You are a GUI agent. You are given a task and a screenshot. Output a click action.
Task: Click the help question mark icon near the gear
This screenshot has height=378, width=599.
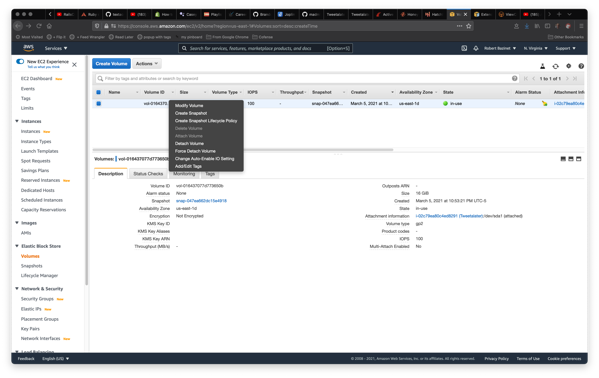pyautogui.click(x=581, y=66)
